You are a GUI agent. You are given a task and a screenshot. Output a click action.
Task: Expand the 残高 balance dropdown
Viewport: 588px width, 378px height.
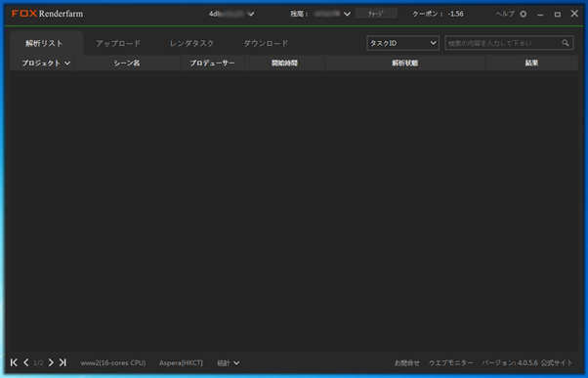click(x=347, y=14)
